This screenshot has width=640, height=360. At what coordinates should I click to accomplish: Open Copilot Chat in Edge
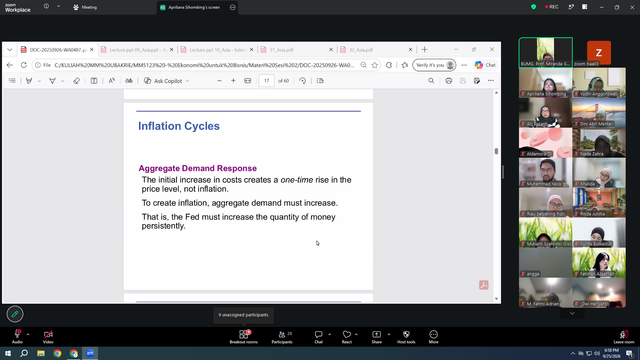pyautogui.click(x=485, y=65)
